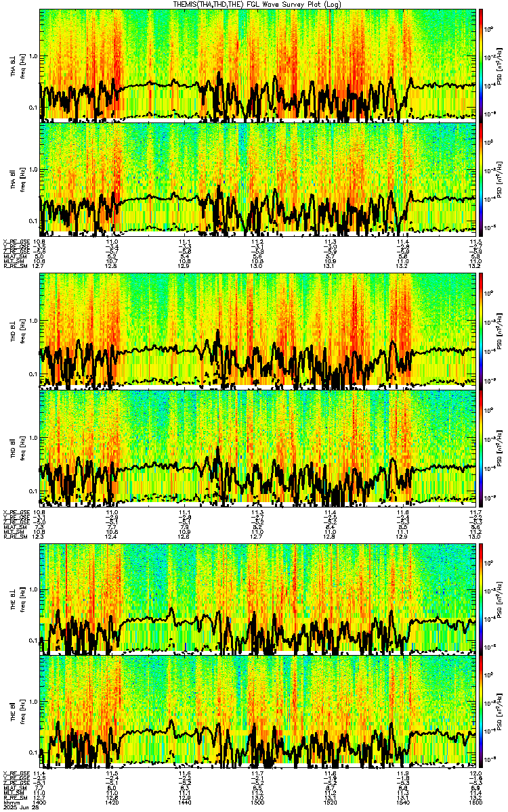Click the 'THA B∥ freq [Hz]' axis label
This screenshot has height=812, width=508.
[x=18, y=180]
